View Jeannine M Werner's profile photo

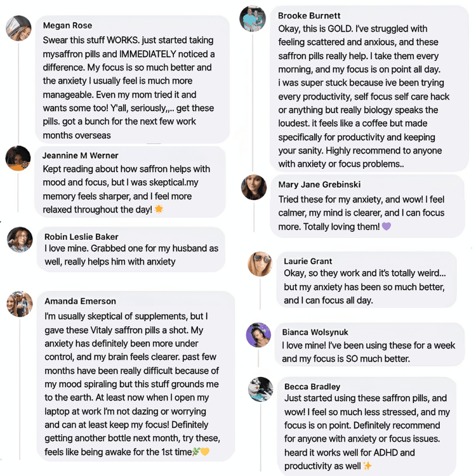(x=18, y=158)
